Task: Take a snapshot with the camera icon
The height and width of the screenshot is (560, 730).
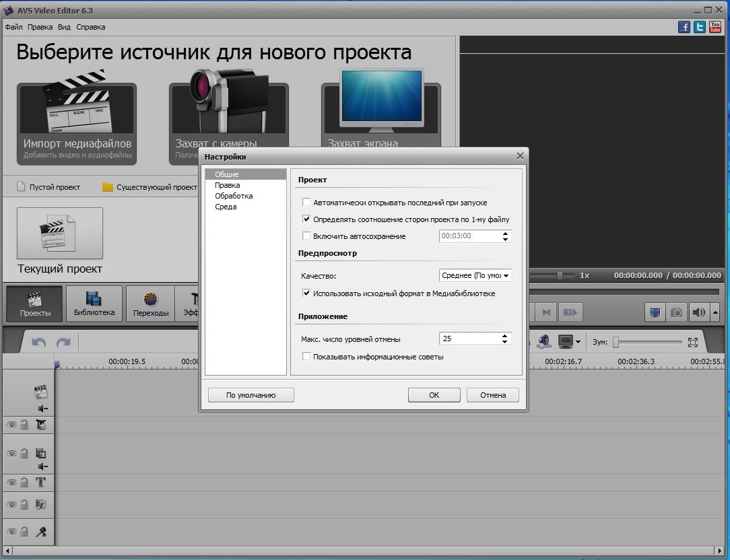Action: [676, 312]
